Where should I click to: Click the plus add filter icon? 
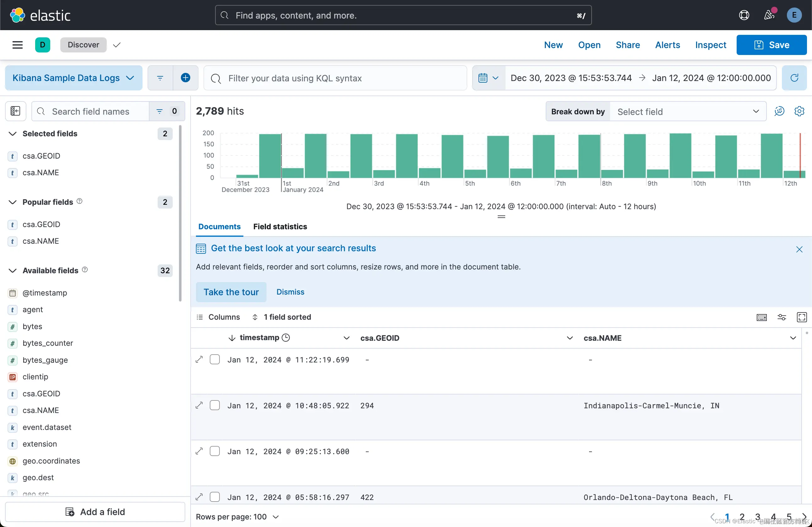pos(185,78)
